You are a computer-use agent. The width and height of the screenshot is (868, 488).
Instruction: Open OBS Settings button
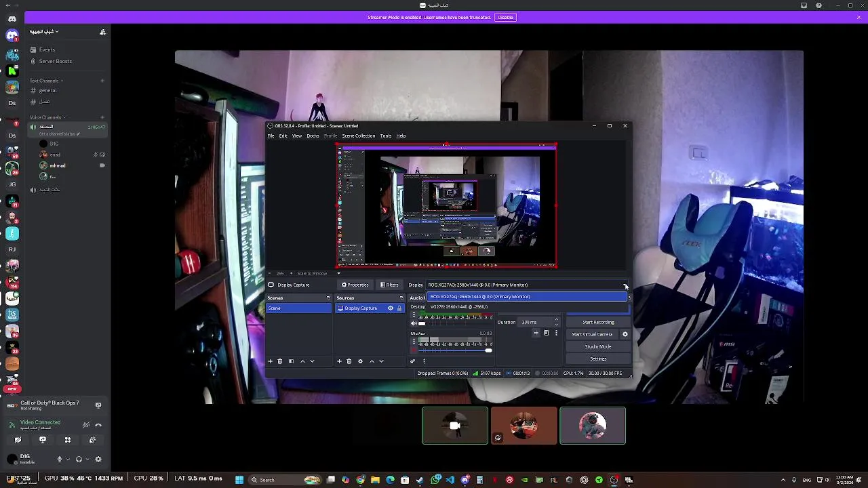[x=598, y=359]
